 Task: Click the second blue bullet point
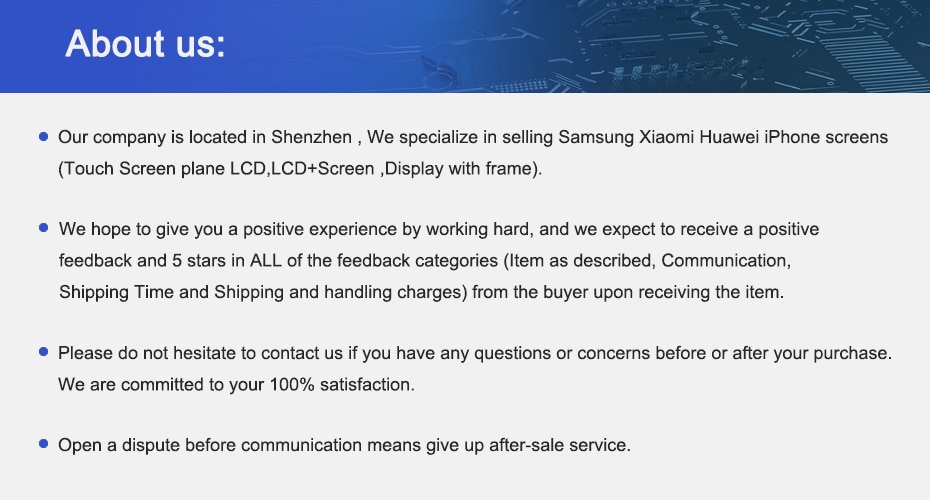tap(43, 228)
